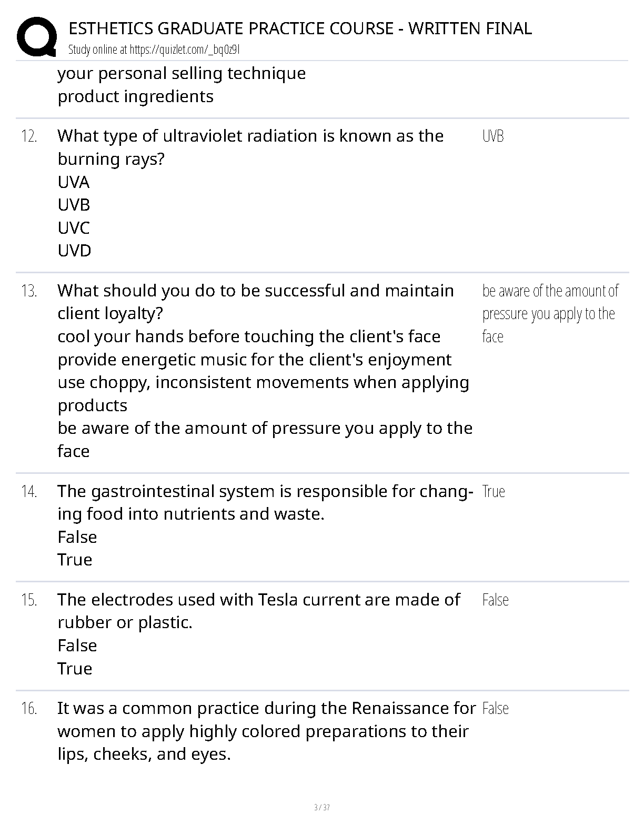644x834 pixels.
Task: Choose the UVD answer choice
Action: click(74, 251)
